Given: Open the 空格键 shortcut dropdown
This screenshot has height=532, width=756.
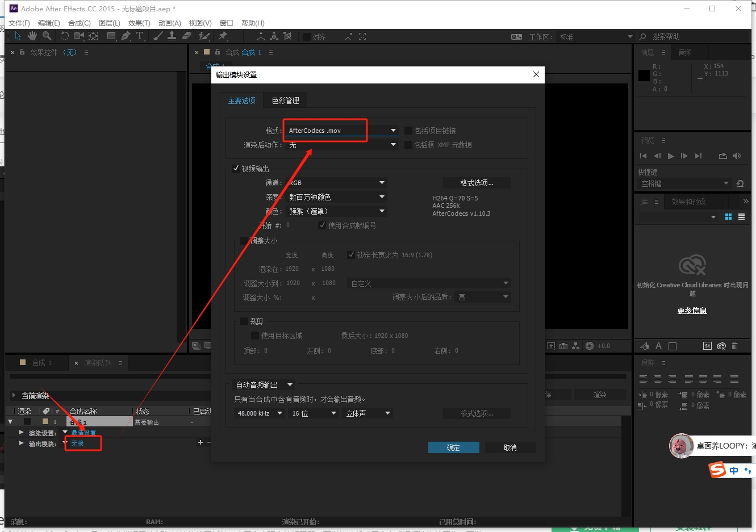Looking at the screenshot, I should pos(684,183).
